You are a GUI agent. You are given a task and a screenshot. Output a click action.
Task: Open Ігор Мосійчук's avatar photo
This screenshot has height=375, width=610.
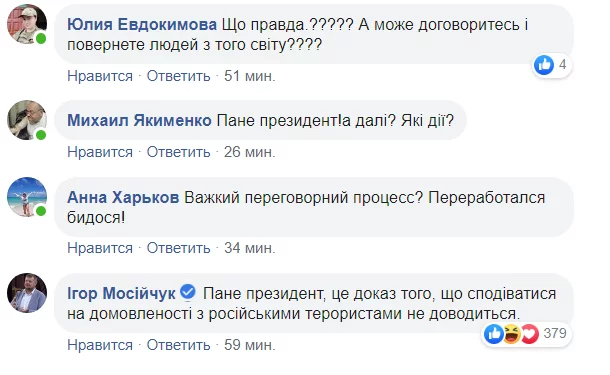27,293
